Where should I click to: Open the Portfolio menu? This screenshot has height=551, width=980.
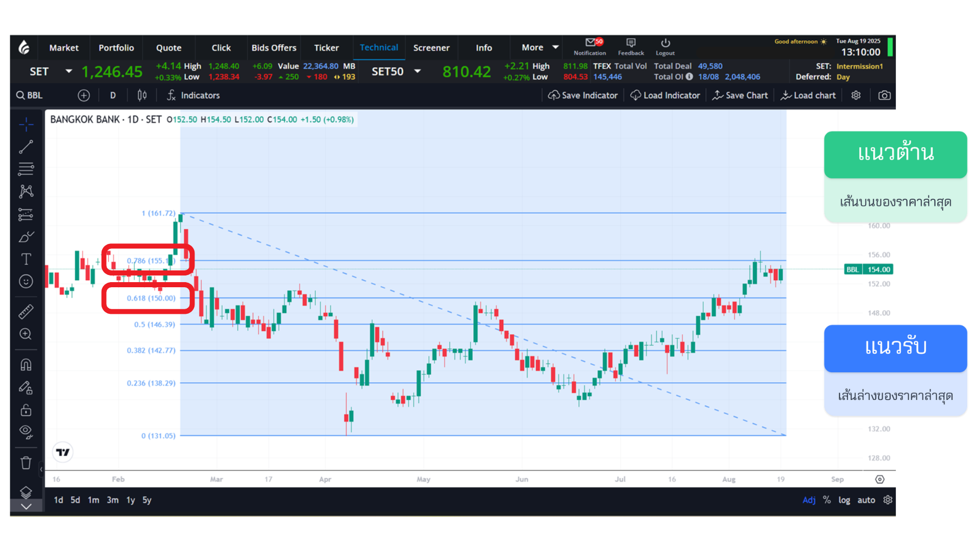116,47
